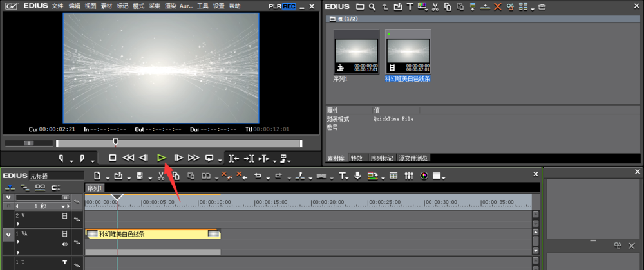Image resolution: width=644 pixels, height=270 pixels.
Task: Expand the 2 V track triangle
Action: click(18, 224)
